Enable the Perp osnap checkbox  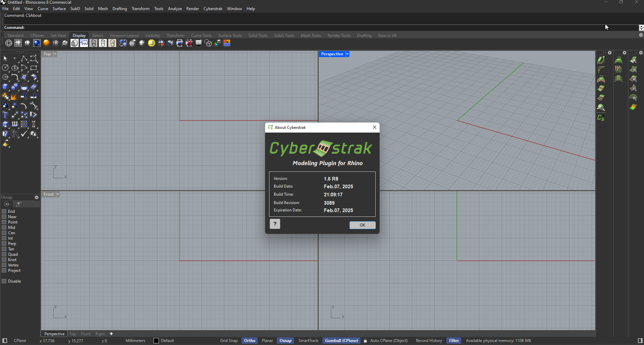[x=4, y=244]
